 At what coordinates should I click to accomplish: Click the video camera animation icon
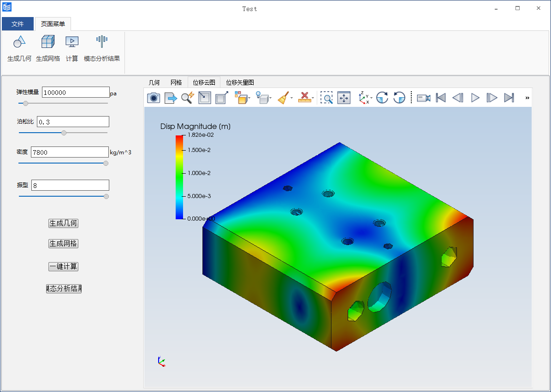click(423, 98)
